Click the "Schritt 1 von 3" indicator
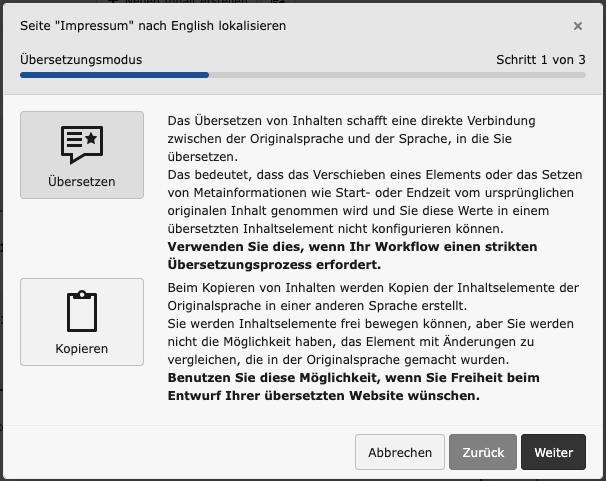 coord(540,60)
